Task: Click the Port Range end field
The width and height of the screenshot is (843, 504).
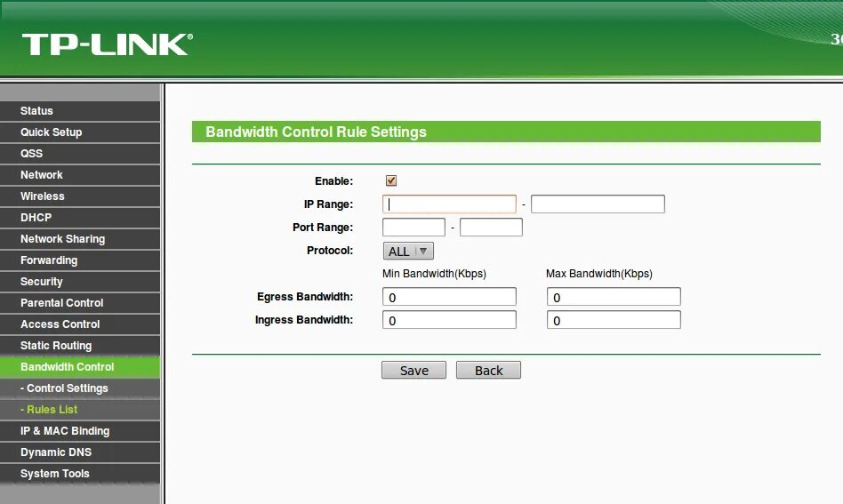Action: coord(491,228)
